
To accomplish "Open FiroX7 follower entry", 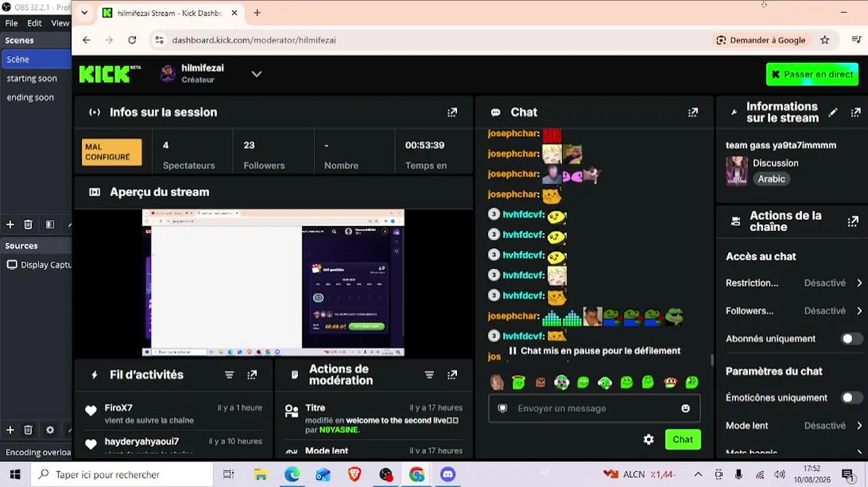I will click(173, 413).
